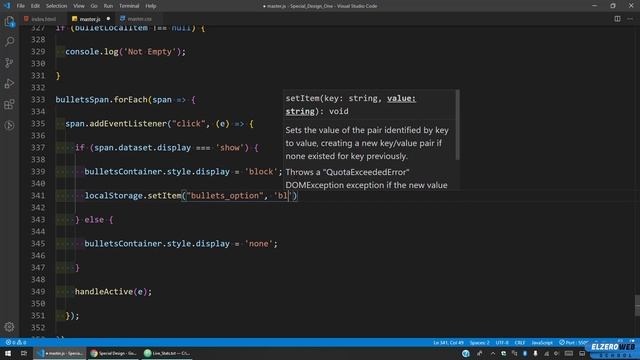
Task: Open the Live_Stats.txt taskbar button
Action: [167, 353]
